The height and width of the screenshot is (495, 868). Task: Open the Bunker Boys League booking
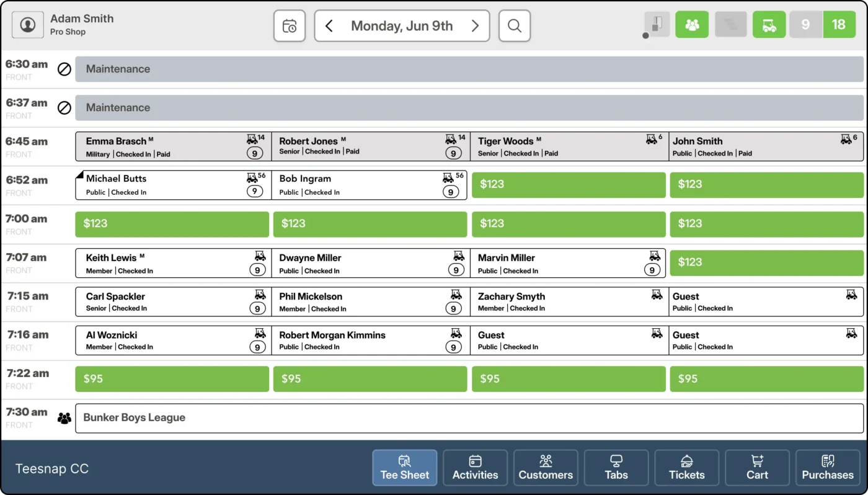click(x=469, y=418)
